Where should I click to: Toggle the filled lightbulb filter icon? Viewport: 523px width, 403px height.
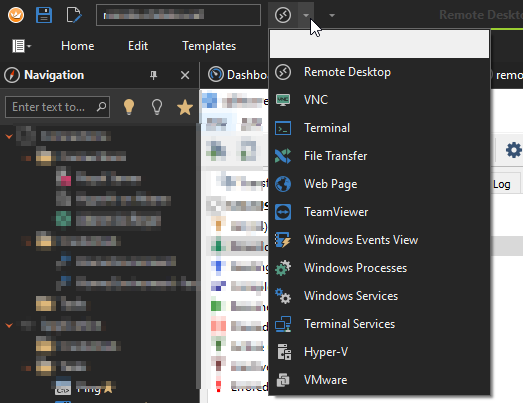pos(129,107)
